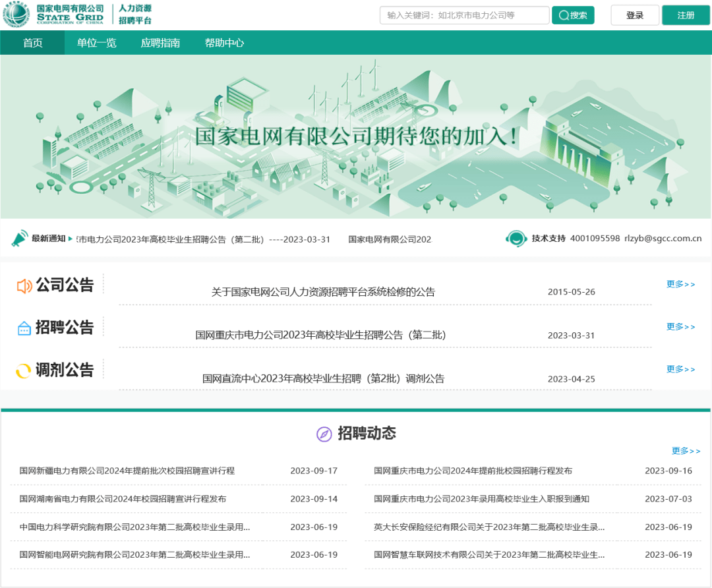Focus the keyword search input field
The height and width of the screenshot is (588, 712).
465,15
